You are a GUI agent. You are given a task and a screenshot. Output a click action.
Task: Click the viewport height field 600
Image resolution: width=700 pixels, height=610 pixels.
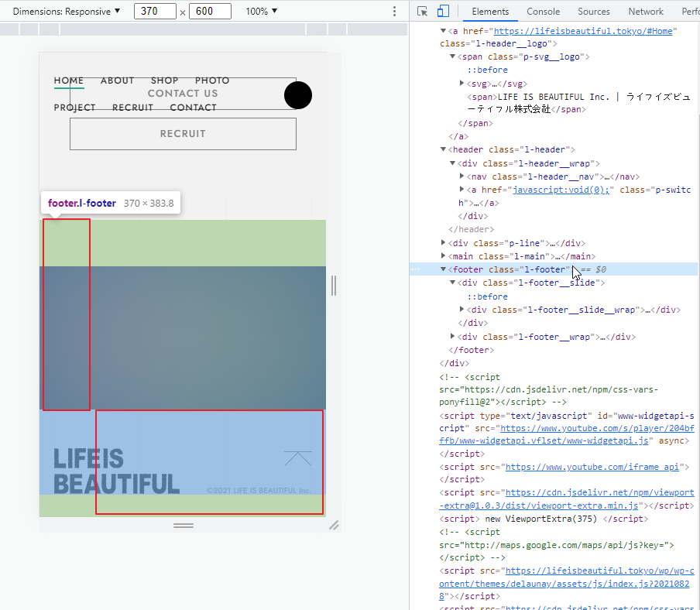tap(211, 11)
